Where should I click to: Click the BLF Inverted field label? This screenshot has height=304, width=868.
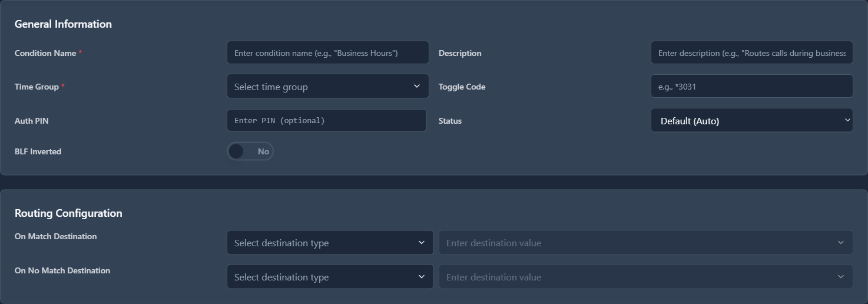tap(38, 151)
